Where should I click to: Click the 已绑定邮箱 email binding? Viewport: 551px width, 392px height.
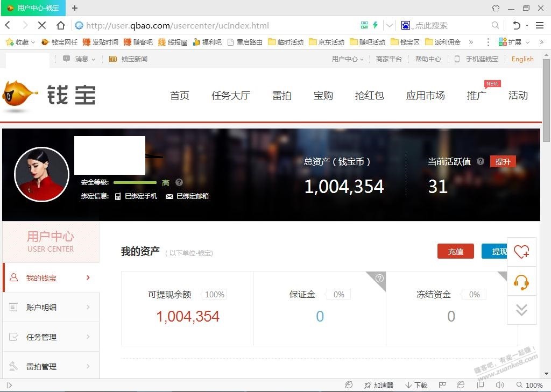(x=187, y=196)
